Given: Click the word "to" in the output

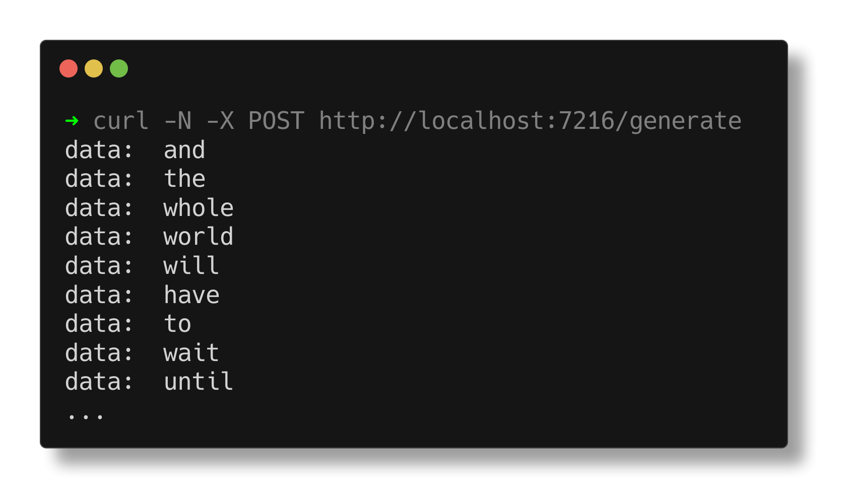Looking at the screenshot, I should click(177, 324).
